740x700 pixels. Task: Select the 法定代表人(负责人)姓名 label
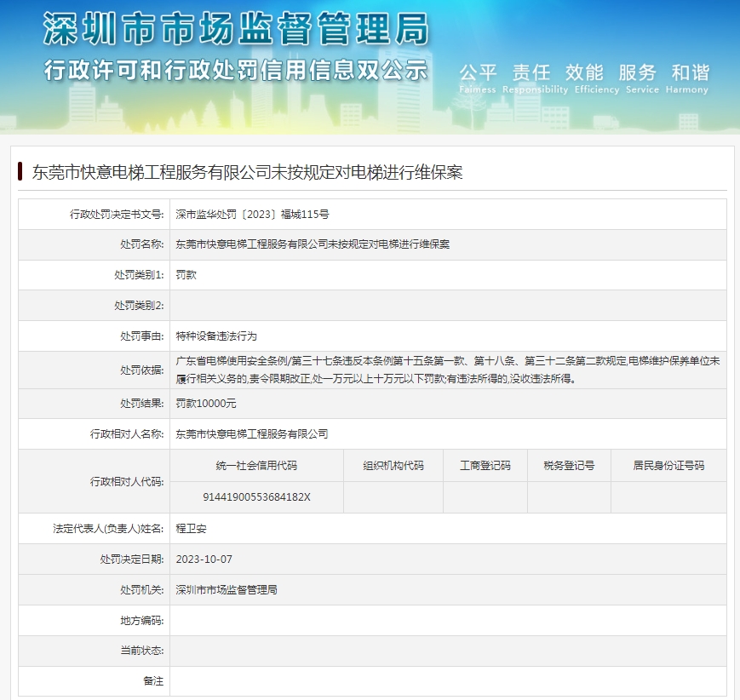108,529
